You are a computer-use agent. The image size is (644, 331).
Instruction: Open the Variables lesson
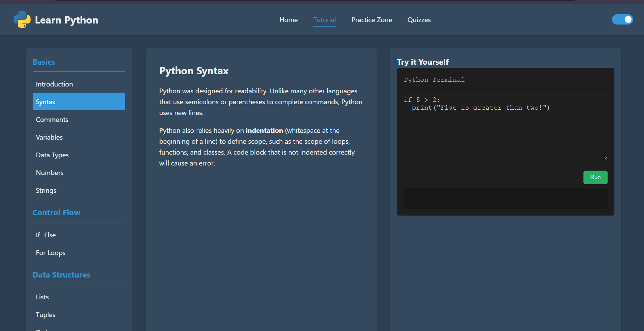(x=79, y=137)
